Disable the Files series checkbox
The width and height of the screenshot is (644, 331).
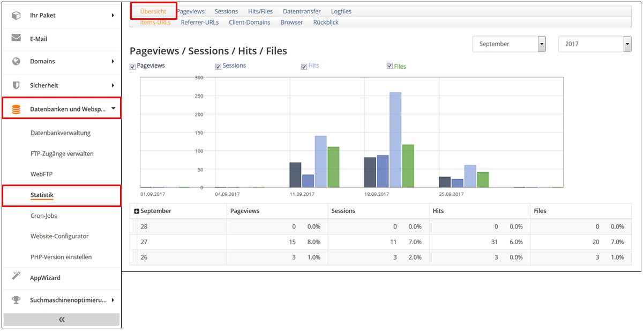point(390,66)
